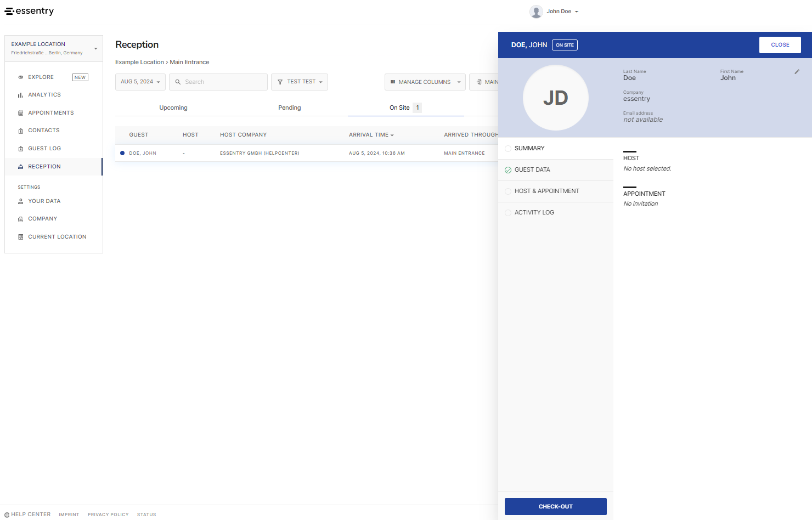Click the Guest Log icon in sidebar
812x520 pixels.
point(21,149)
